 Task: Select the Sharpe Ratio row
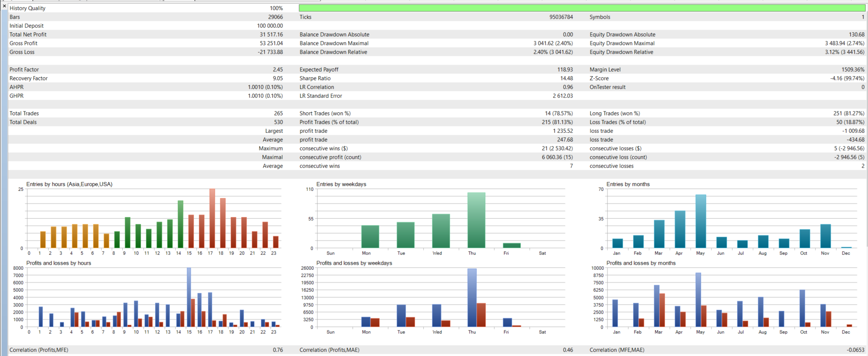[x=436, y=78]
